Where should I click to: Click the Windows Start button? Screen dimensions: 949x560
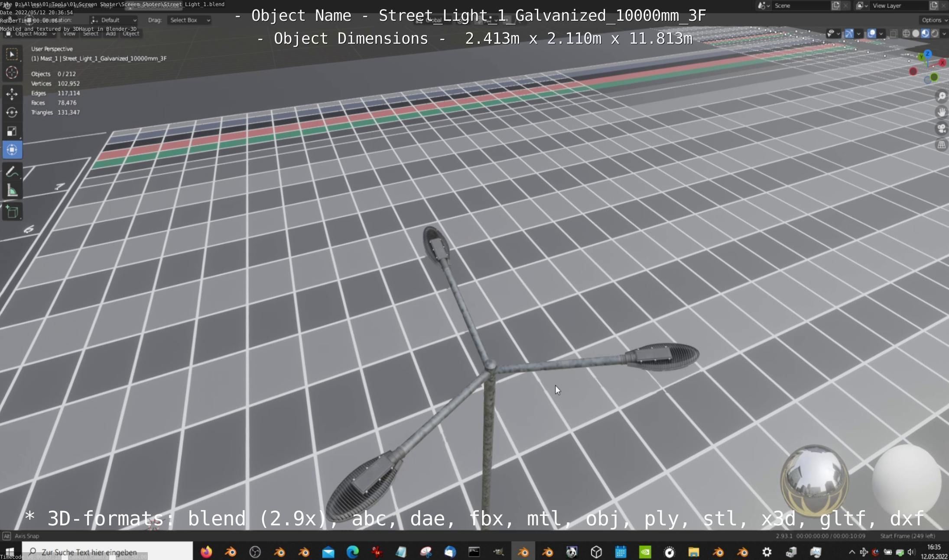click(10, 552)
